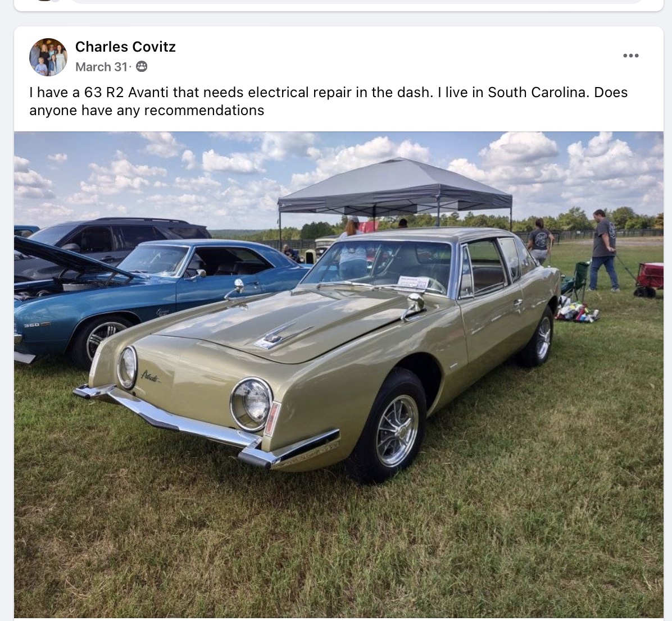Click the Avanti script badge on nose
672x621 pixels.
pos(151,376)
